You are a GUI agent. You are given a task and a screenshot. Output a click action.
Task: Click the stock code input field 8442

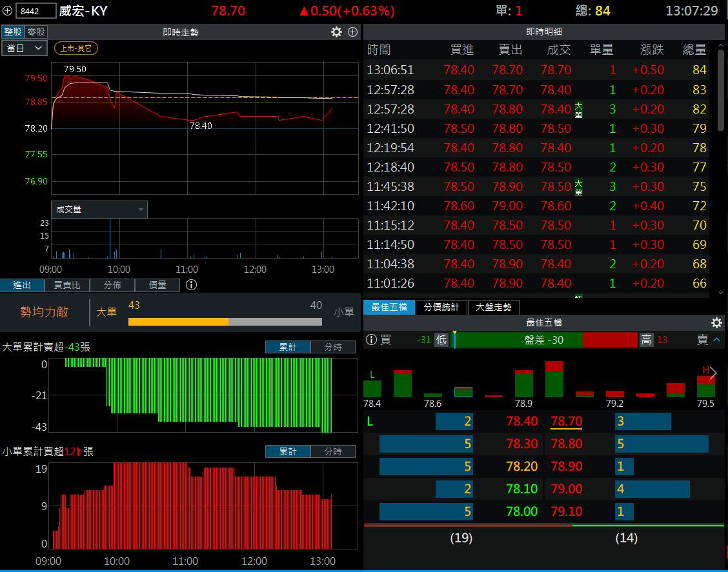pyautogui.click(x=35, y=11)
